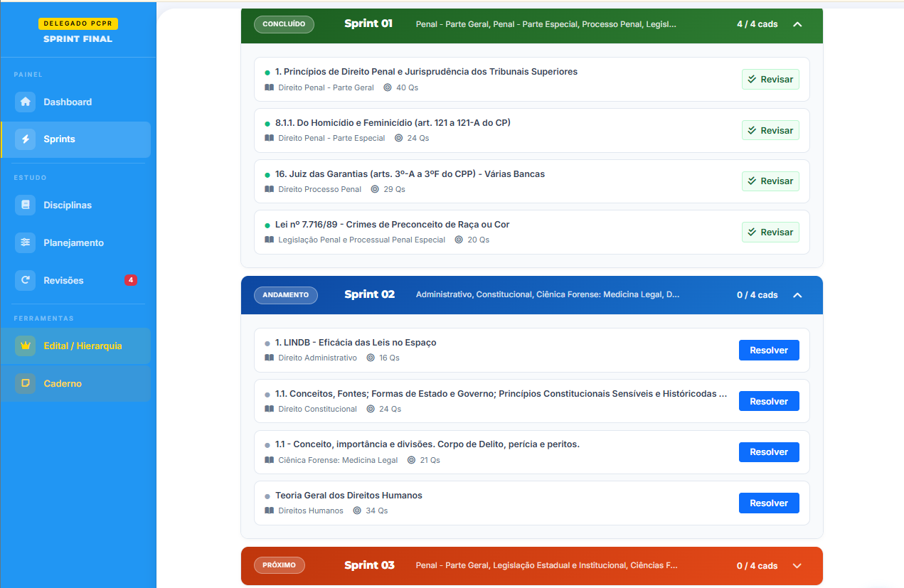Viewport: 904px width, 588px height.
Task: Click the ANDAMENTO status badge
Action: point(286,295)
